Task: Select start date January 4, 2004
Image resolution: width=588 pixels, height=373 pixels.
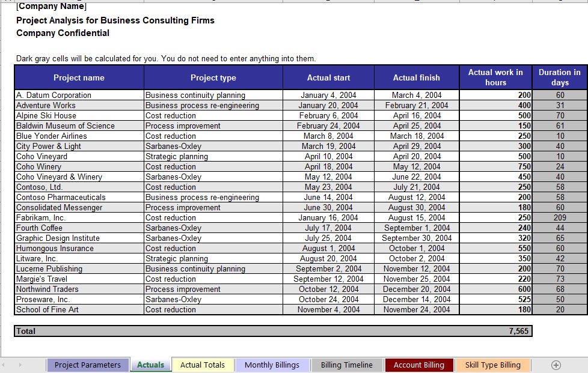Action: coord(328,95)
